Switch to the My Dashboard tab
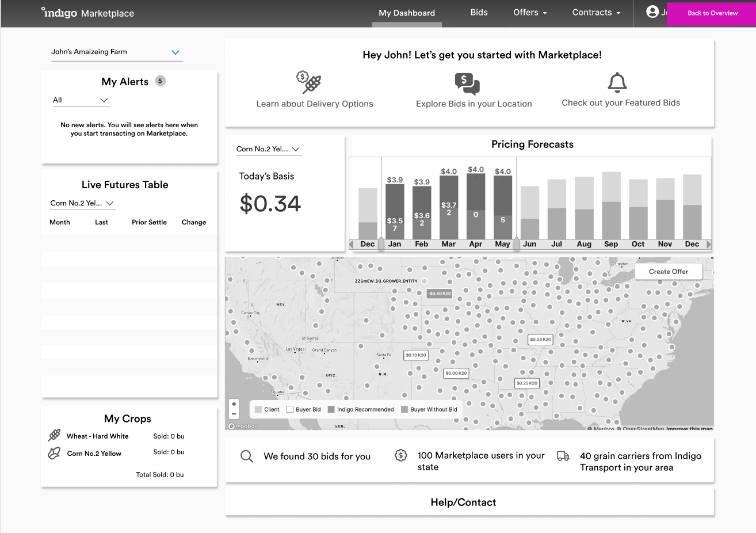The image size is (756, 533). pos(407,13)
